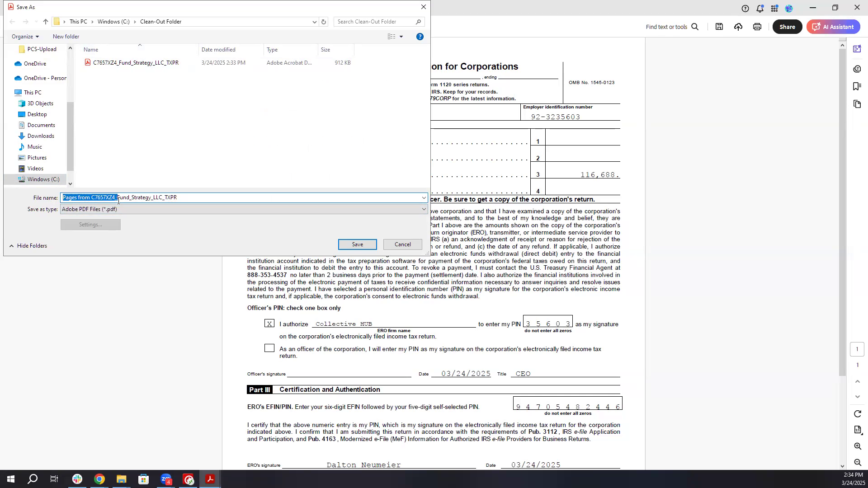This screenshot has height=488, width=868.
Task: Expand the Save as type dropdown
Action: 424,209
